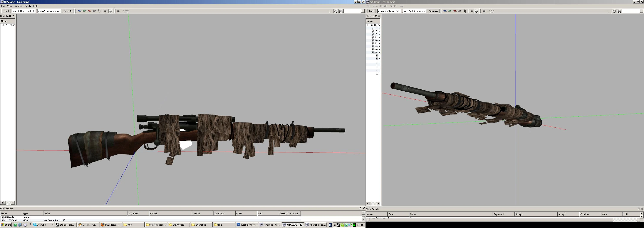Viewport: 644px width, 228px height.
Task: Toggle switch animation icon in right window
Action: (619, 11)
